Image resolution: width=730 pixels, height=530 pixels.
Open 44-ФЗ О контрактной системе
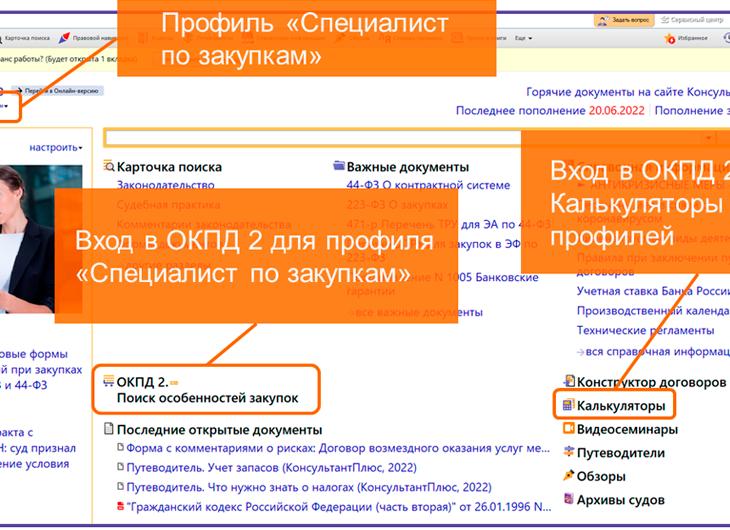point(428,185)
